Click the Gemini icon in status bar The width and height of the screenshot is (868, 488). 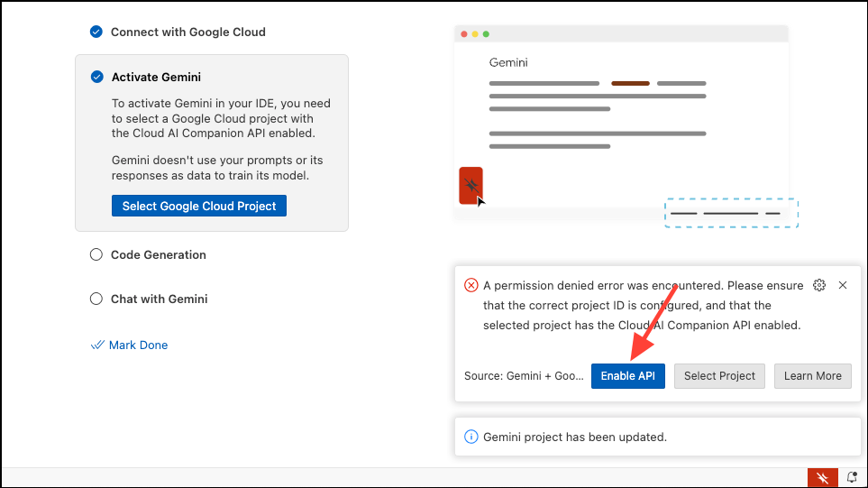[x=822, y=477]
